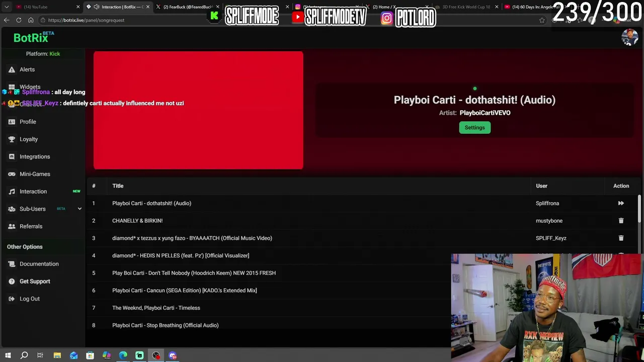Click 'diamond* - HEDIS N PELLES' song title
Image resolution: width=644 pixels, height=362 pixels.
pos(181,255)
